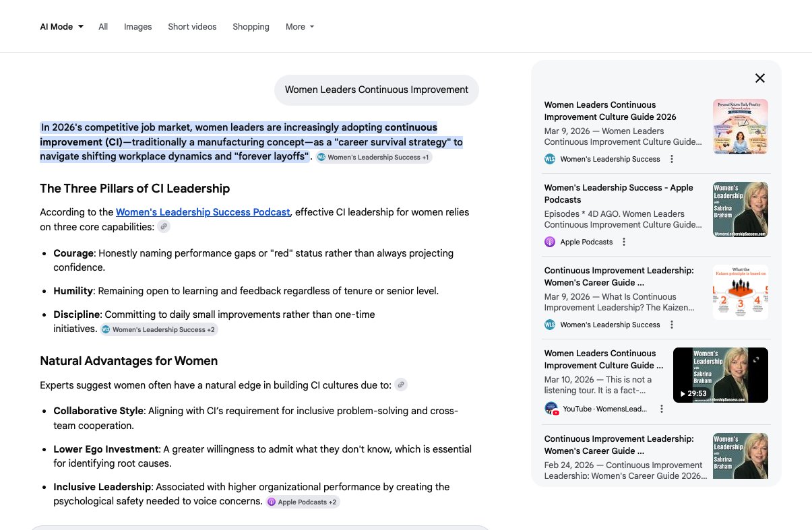Screen dimensions: 812x530
Task: Click the WLS icon on first source card
Action: [x=550, y=159]
